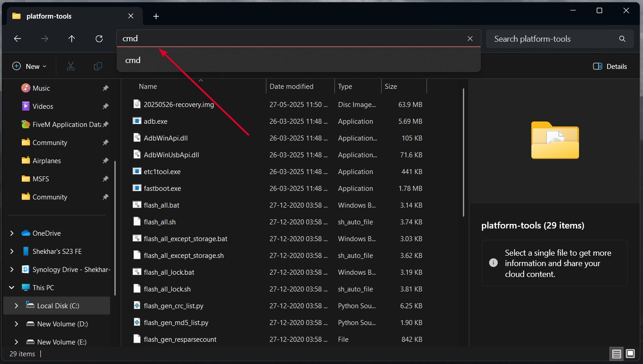This screenshot has width=643, height=364.
Task: Click the search magnifier icon
Action: coord(622,39)
